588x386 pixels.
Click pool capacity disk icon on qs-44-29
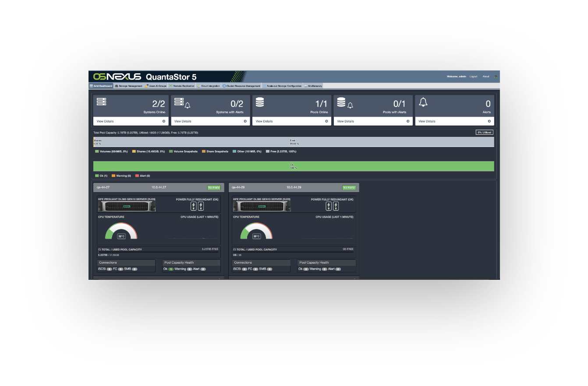point(234,250)
